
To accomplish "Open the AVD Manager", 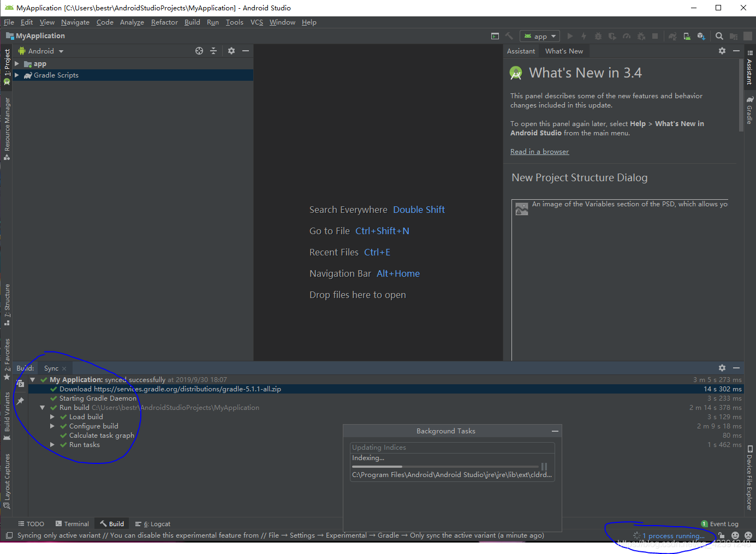I will tap(687, 36).
